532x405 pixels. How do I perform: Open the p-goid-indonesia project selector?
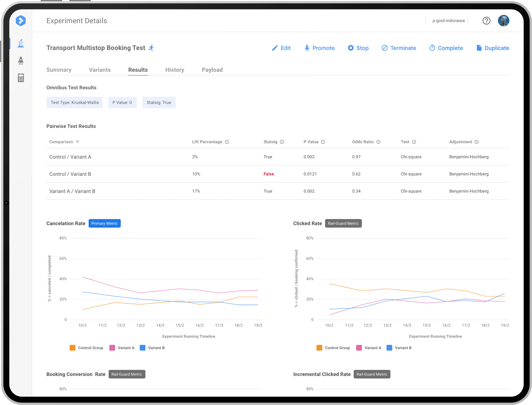pyautogui.click(x=448, y=21)
